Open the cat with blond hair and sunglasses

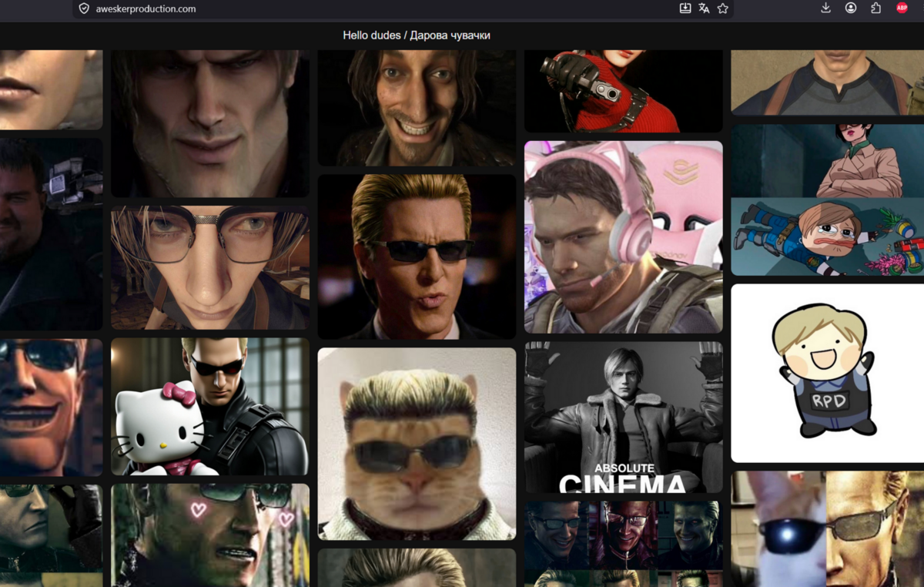[x=417, y=444]
